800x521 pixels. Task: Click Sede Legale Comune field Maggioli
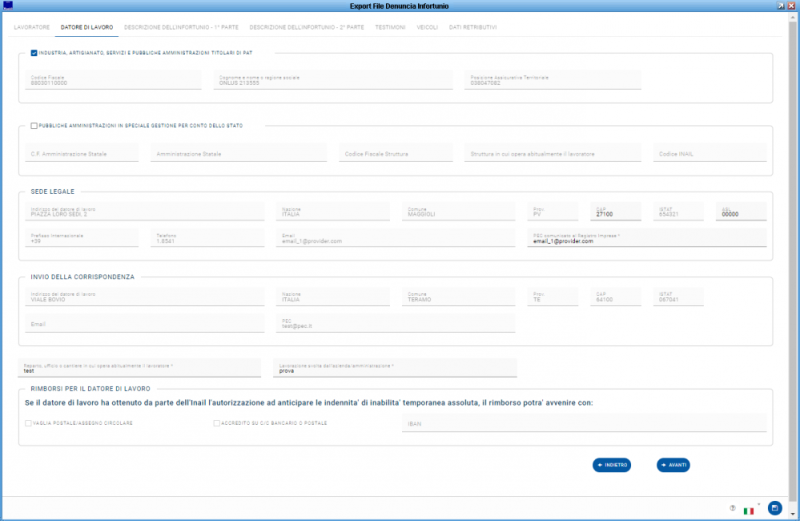458,211
